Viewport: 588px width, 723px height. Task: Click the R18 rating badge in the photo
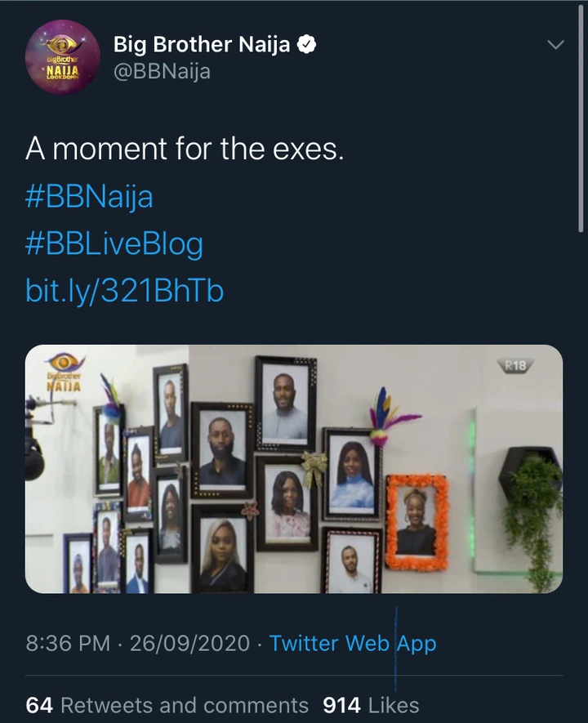pyautogui.click(x=515, y=365)
